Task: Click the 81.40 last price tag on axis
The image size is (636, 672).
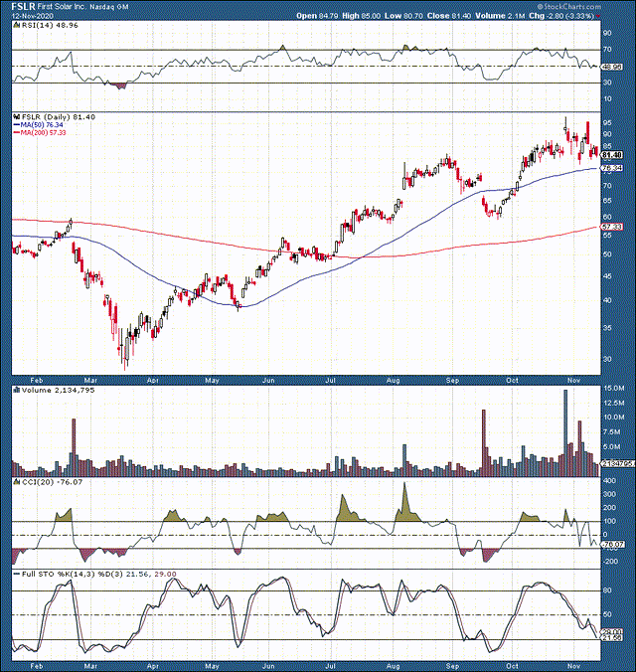Action: [x=612, y=155]
